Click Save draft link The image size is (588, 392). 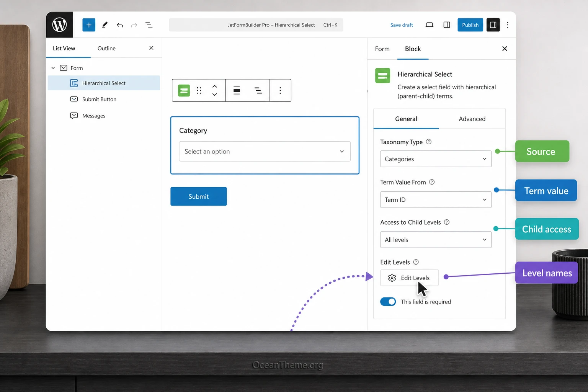[402, 25]
